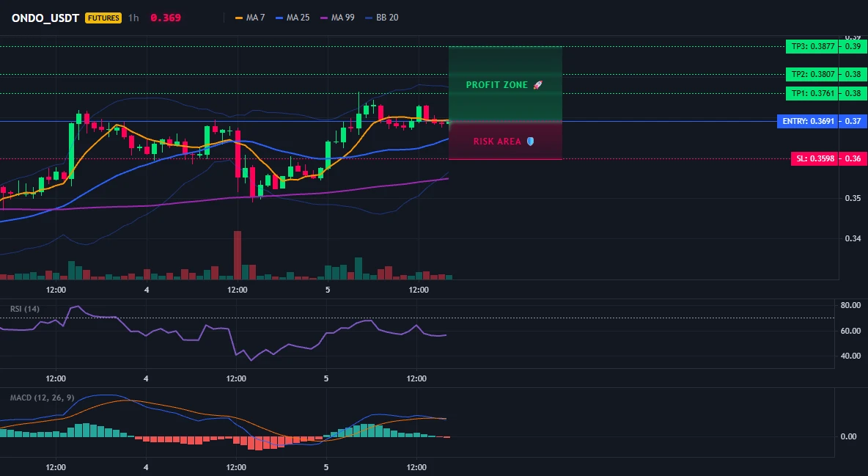Click the RSI (14) indicator title
Image resolution: width=868 pixels, height=476 pixels.
coord(25,309)
